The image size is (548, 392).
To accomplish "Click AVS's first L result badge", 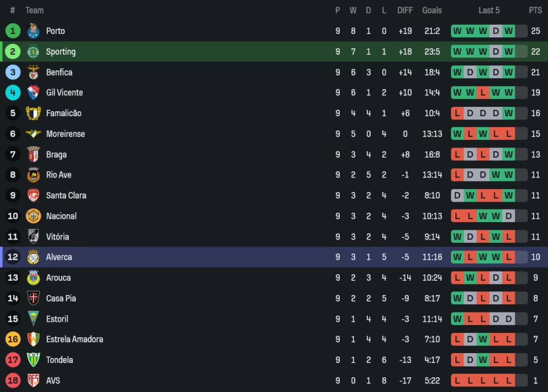I will 457,380.
